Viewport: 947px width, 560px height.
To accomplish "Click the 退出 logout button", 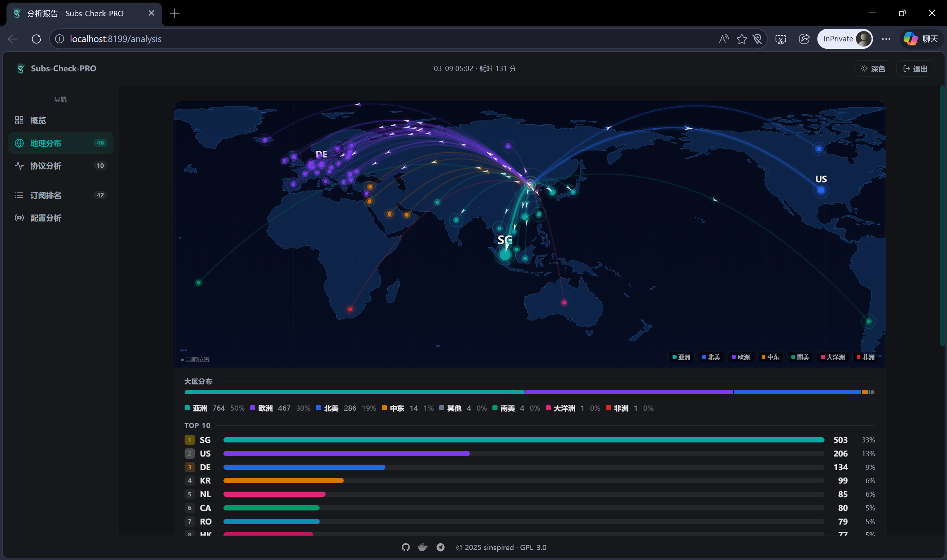I will click(915, 69).
